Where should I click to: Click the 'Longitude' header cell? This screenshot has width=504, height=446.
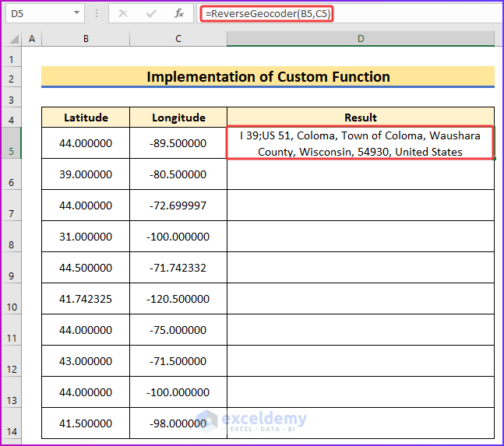[x=178, y=118]
